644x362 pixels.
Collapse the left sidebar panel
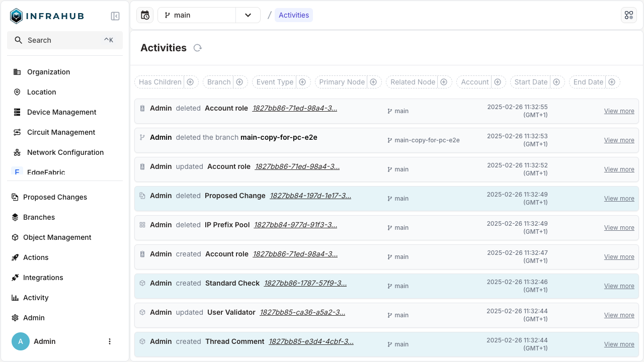click(115, 16)
